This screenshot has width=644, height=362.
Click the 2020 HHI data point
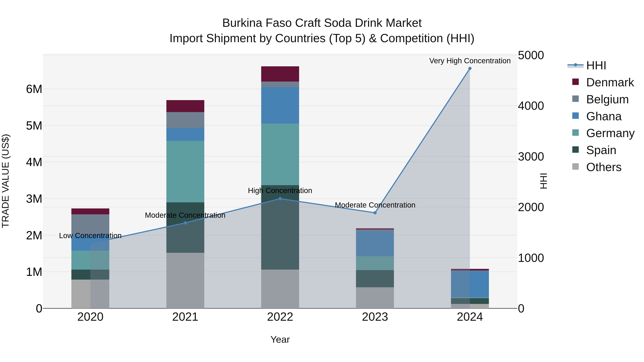tap(91, 244)
